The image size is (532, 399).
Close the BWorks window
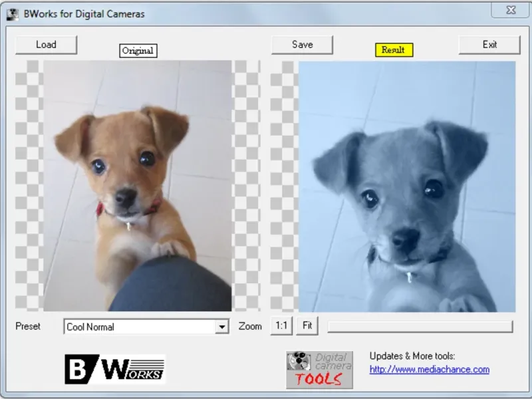511,10
